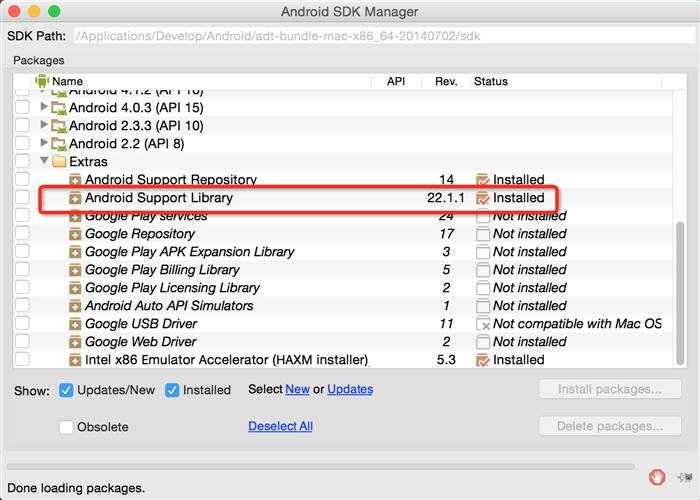The width and height of the screenshot is (700, 500).
Task: Click the bottom progress bar
Action: [x=321, y=467]
